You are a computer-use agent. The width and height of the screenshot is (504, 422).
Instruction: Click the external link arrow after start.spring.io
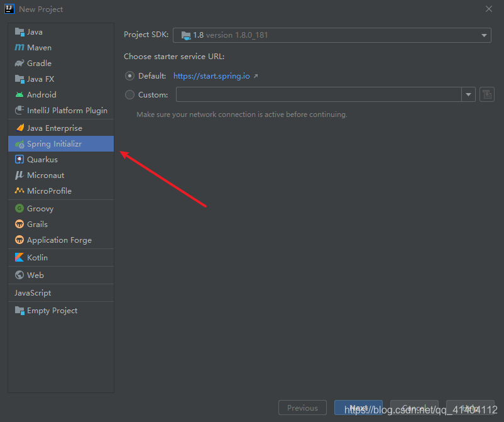point(256,76)
